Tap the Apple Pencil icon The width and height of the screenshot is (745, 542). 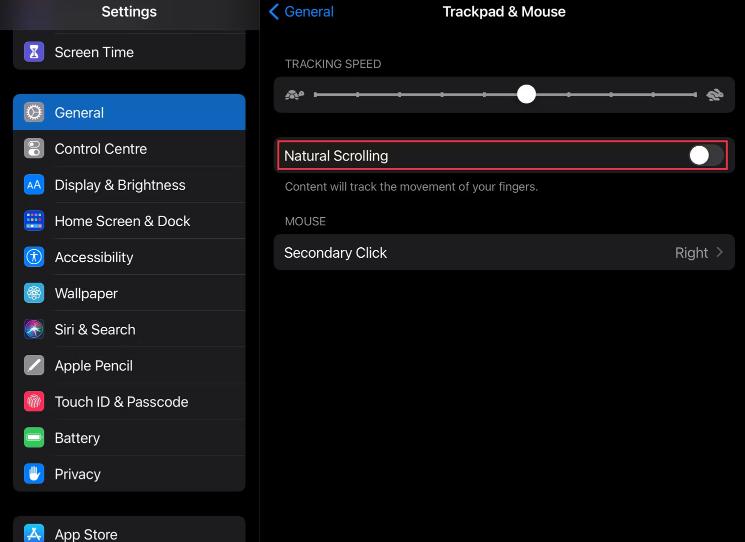[x=34, y=365]
